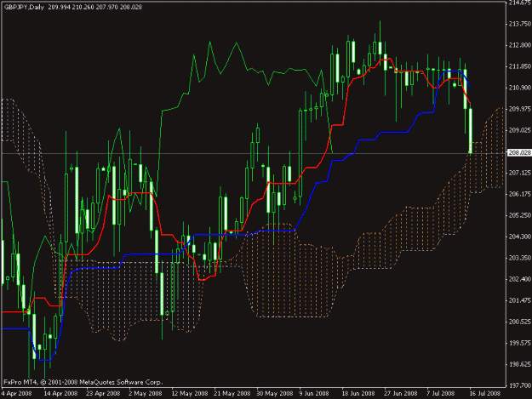Click the 197.700 price axis label
The image size is (532, 399).
click(x=519, y=385)
